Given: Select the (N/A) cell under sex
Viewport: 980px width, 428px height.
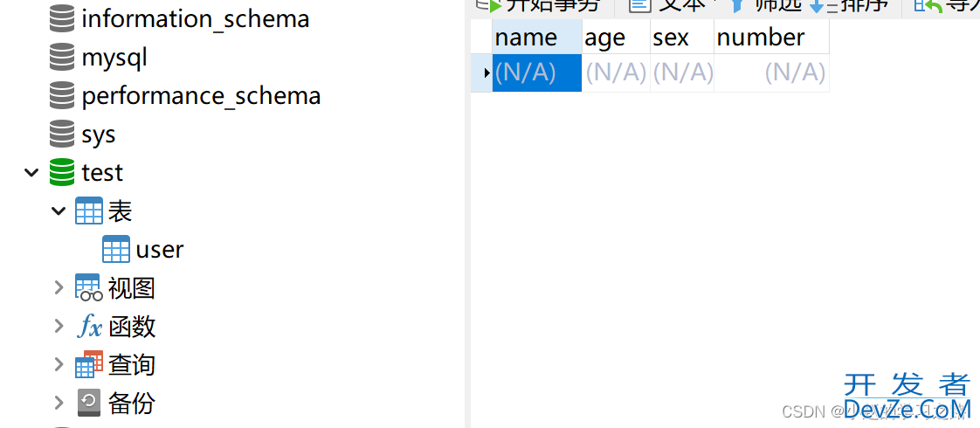Looking at the screenshot, I should tap(682, 73).
